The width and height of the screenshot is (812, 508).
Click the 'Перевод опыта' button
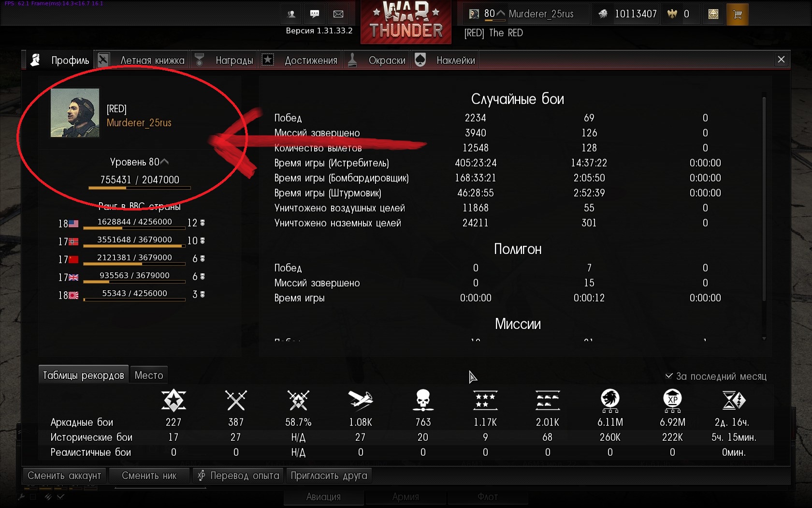tap(239, 476)
